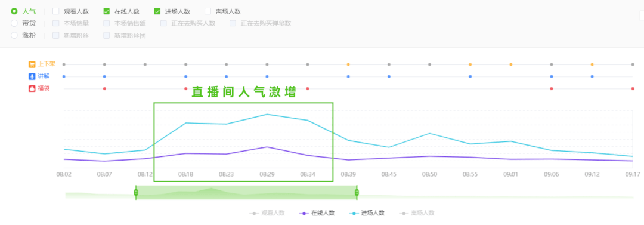
Task: Click orange 上下架 marker at 09:12
Action: pyautogui.click(x=592, y=64)
